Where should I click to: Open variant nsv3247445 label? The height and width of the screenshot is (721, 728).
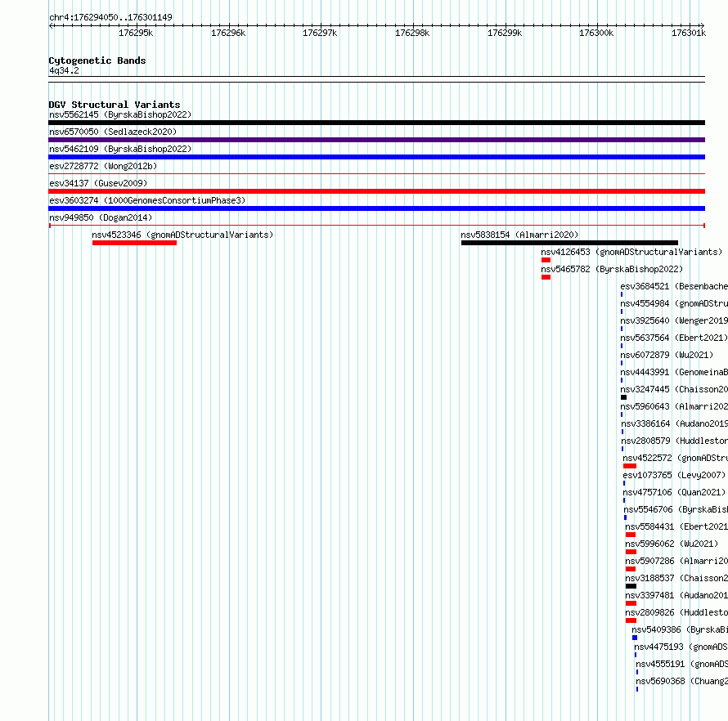coord(674,389)
